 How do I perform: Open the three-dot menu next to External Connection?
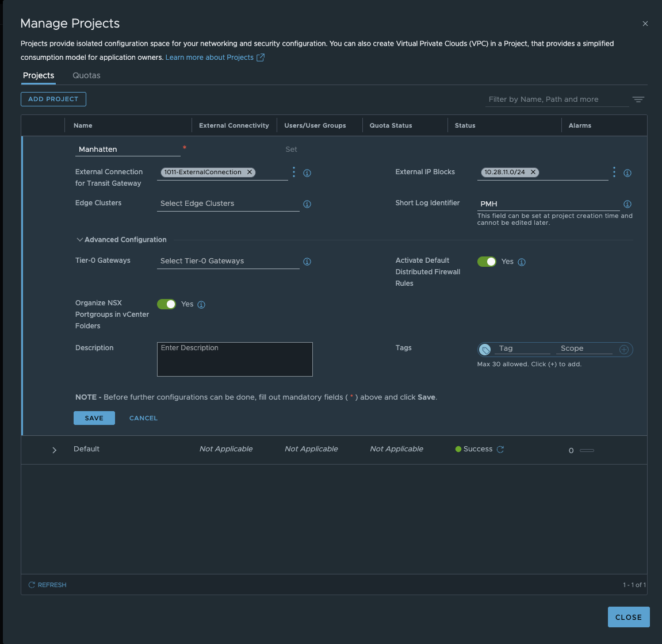pyautogui.click(x=293, y=171)
